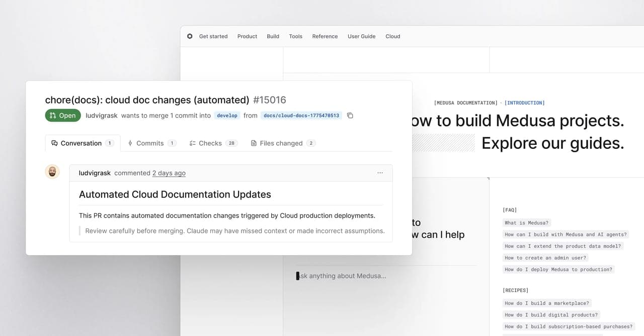Select 'How do I build digital products?' recipe
Screen dimensions: 644x336
(x=551, y=314)
